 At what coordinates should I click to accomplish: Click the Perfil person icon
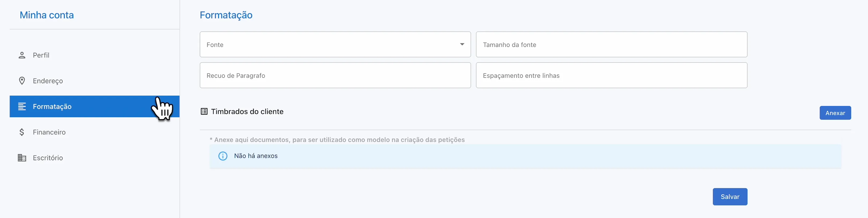point(22,55)
